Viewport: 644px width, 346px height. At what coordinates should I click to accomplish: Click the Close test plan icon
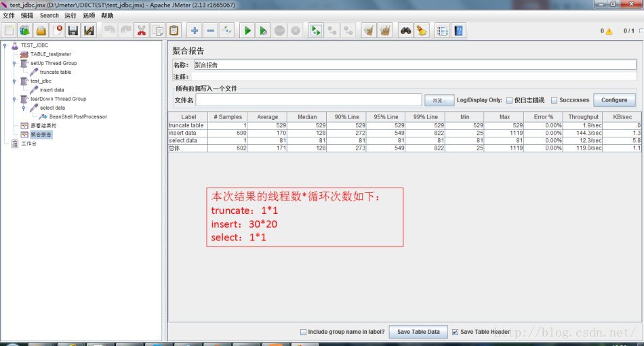click(x=57, y=30)
